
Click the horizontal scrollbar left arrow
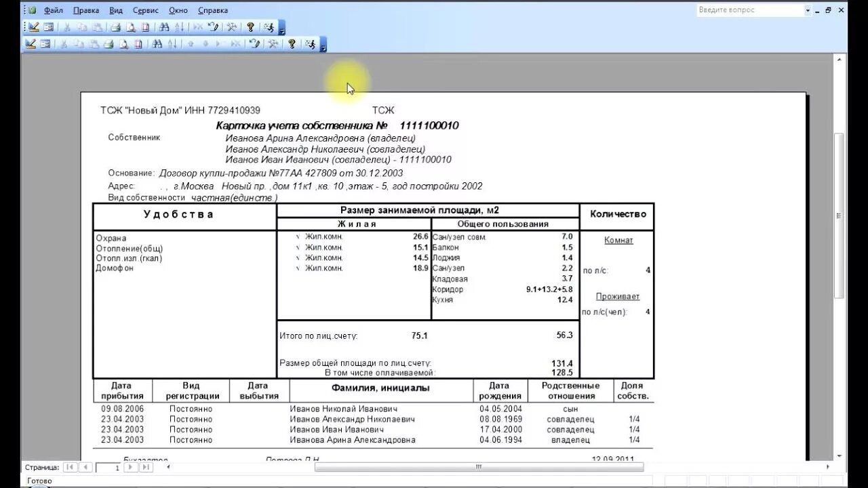168,467
